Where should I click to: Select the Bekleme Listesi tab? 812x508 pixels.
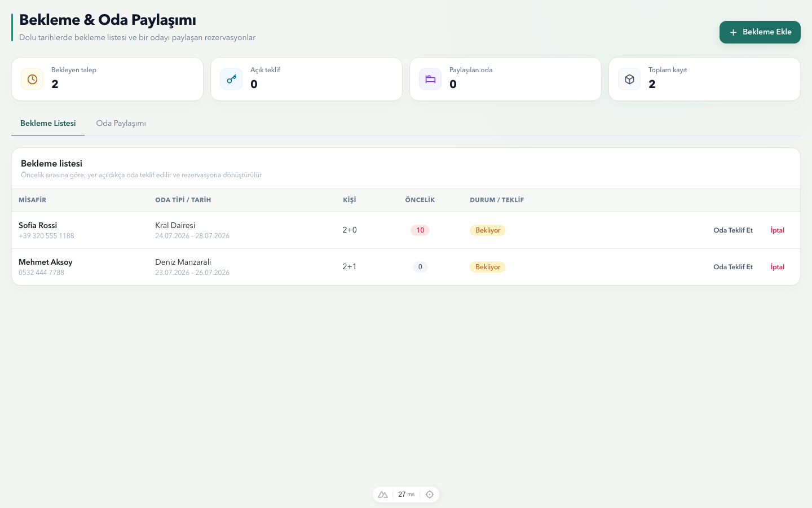48,123
